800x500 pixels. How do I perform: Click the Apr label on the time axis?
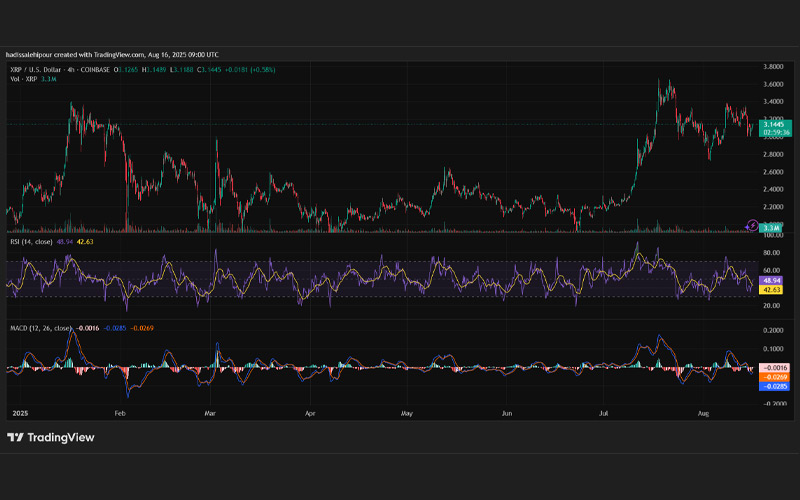coord(310,413)
